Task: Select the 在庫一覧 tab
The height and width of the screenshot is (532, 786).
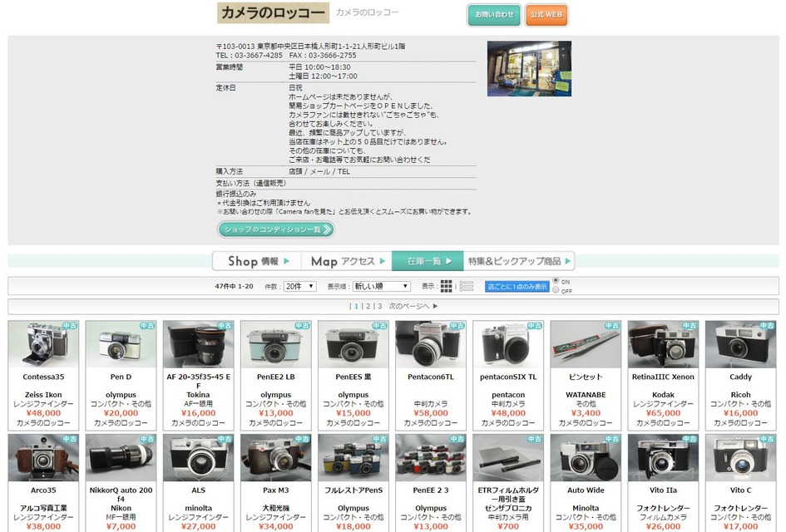Action: tap(428, 261)
